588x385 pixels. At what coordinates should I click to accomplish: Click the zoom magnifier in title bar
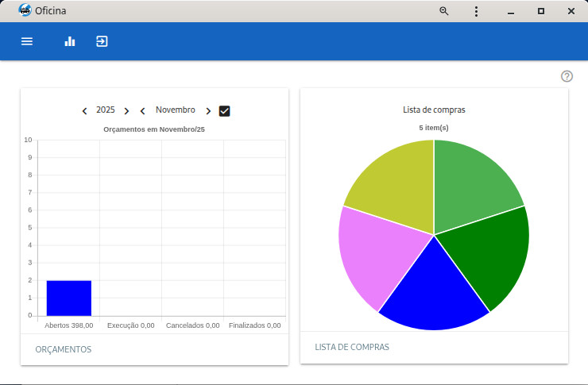click(x=444, y=11)
